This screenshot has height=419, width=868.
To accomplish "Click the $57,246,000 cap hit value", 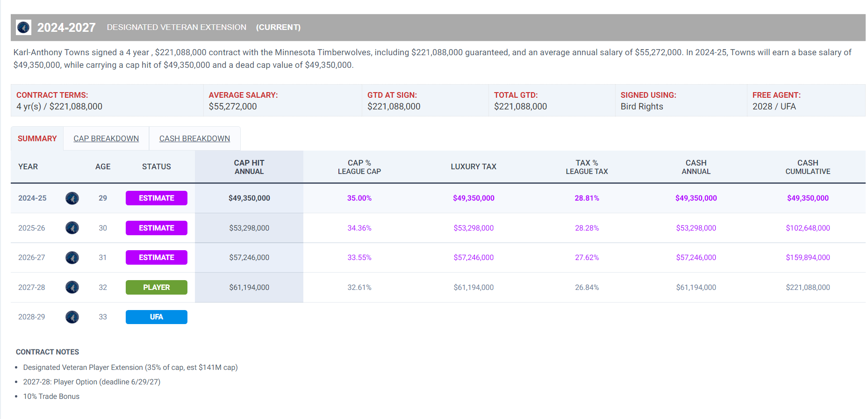I will pyautogui.click(x=249, y=258).
